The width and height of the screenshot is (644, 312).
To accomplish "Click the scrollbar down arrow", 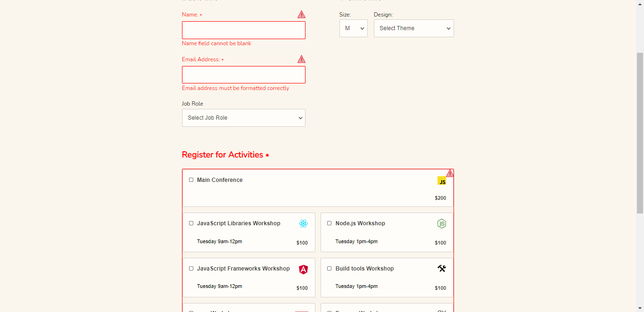I will (x=640, y=307).
